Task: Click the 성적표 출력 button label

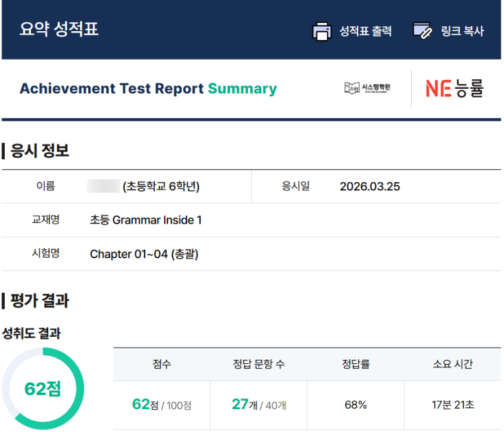Action: click(x=365, y=31)
